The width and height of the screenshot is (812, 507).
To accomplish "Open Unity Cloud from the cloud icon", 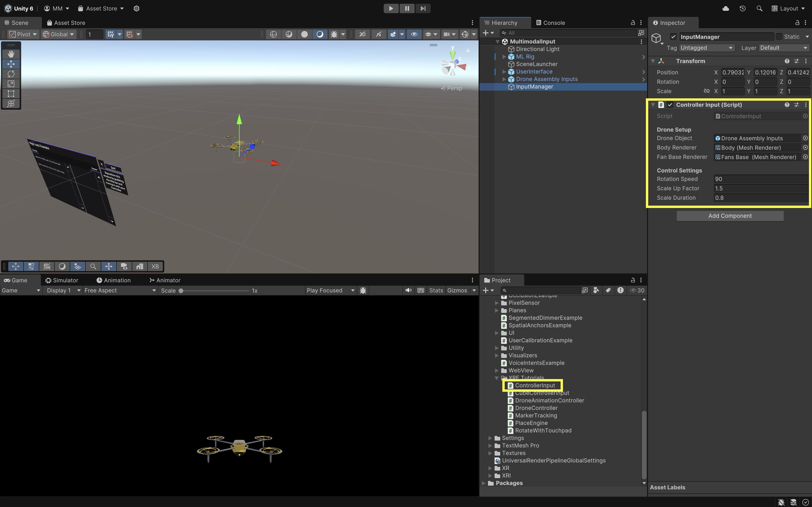I will click(726, 8).
